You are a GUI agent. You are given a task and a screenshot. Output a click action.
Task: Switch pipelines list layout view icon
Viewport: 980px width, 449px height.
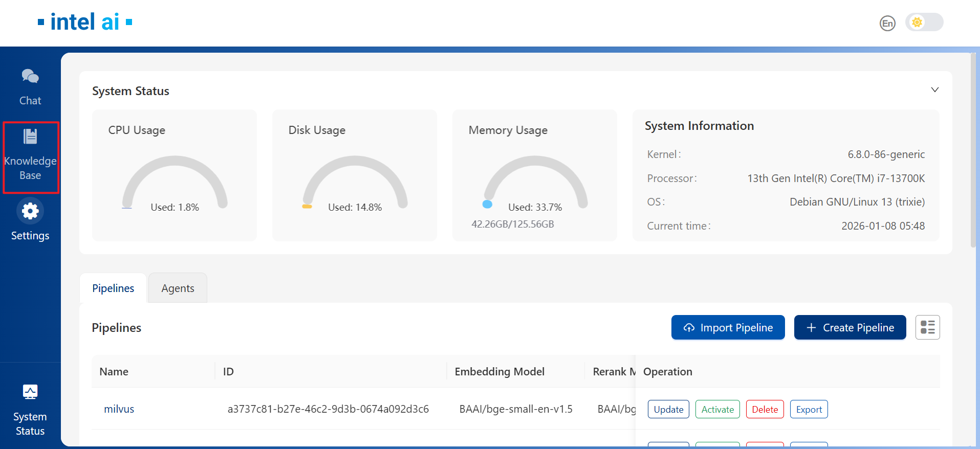coord(927,327)
